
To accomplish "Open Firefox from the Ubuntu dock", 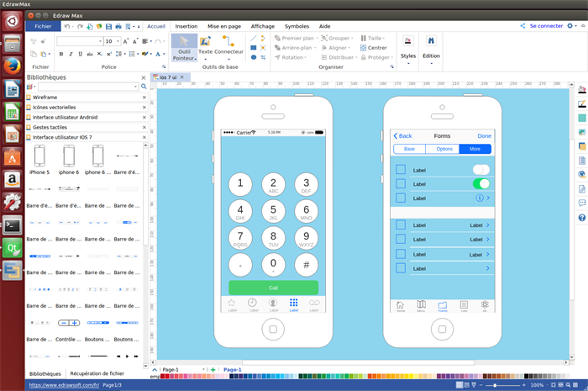I will (x=13, y=66).
